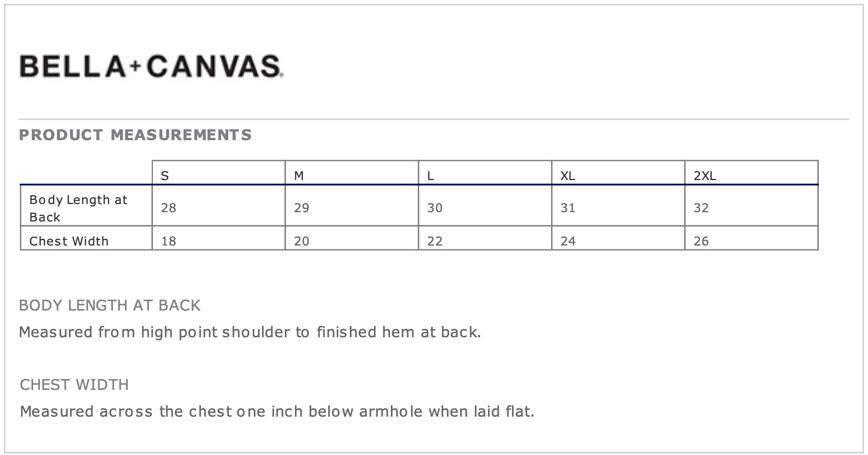Click the Bella+Canvas logo

tap(151, 66)
